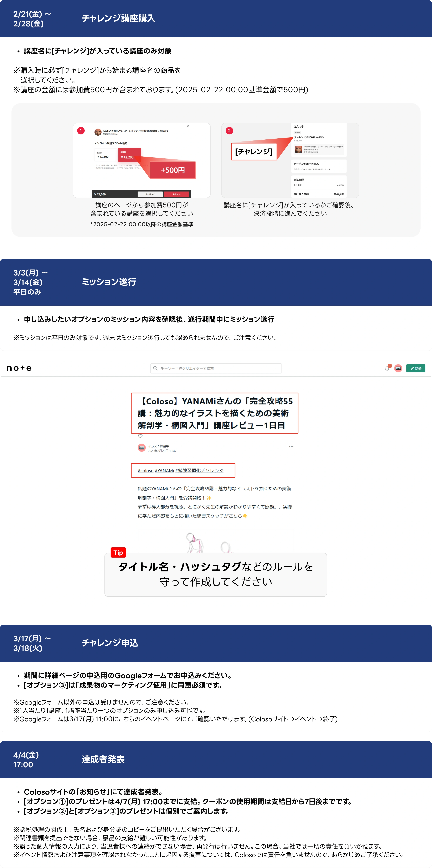Screen dimensions: 432x868
Task: Click the author avatar beside イラスト練習中
Action: tap(142, 448)
